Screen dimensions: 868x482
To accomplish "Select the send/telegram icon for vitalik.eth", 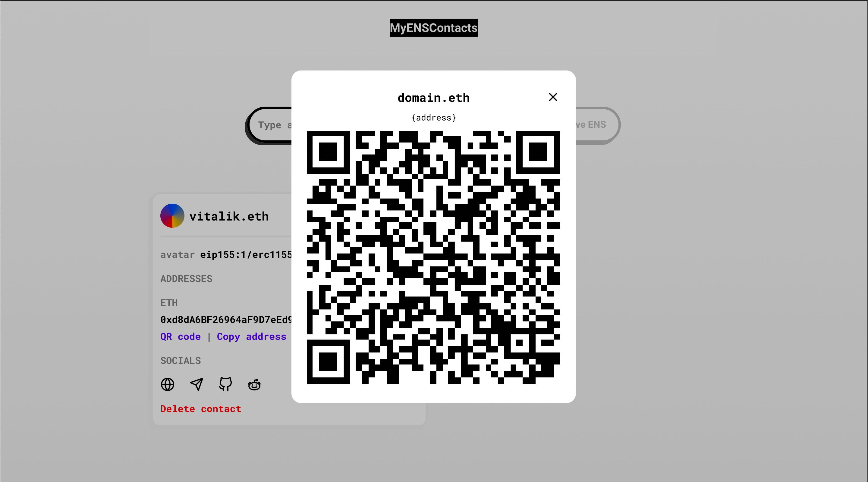I will click(197, 384).
